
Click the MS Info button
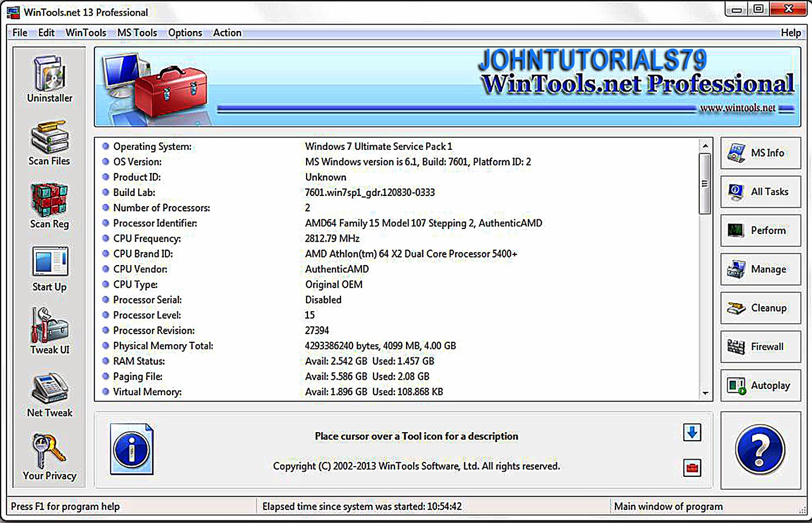[x=761, y=153]
